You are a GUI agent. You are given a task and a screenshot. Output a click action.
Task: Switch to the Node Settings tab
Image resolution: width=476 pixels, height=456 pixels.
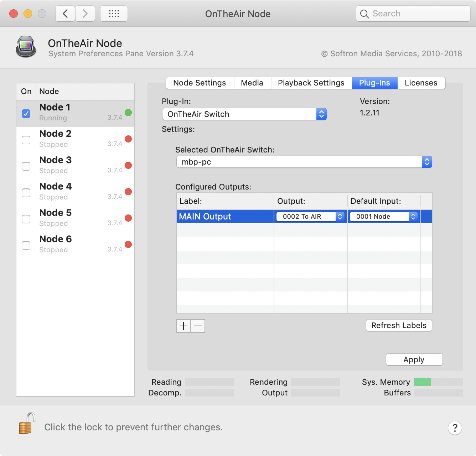tap(200, 83)
